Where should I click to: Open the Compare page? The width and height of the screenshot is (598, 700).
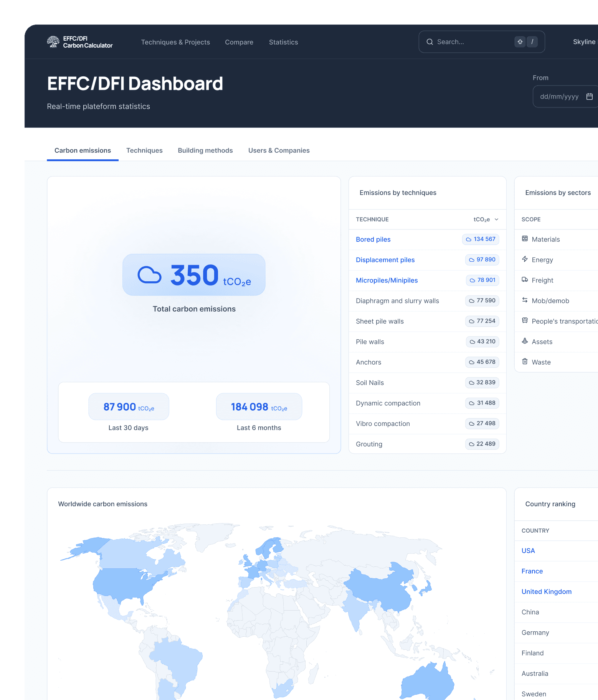pos(239,42)
